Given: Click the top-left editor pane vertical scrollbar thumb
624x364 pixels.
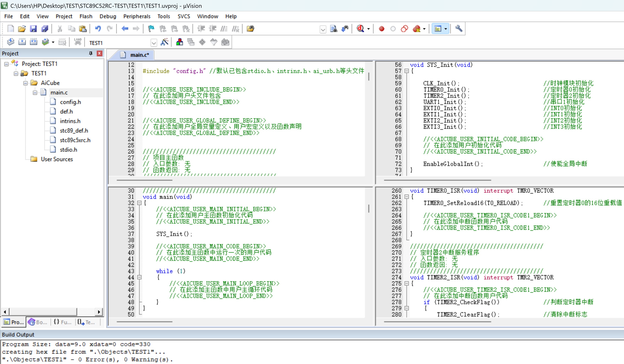Looking at the screenshot, I should point(369,76).
